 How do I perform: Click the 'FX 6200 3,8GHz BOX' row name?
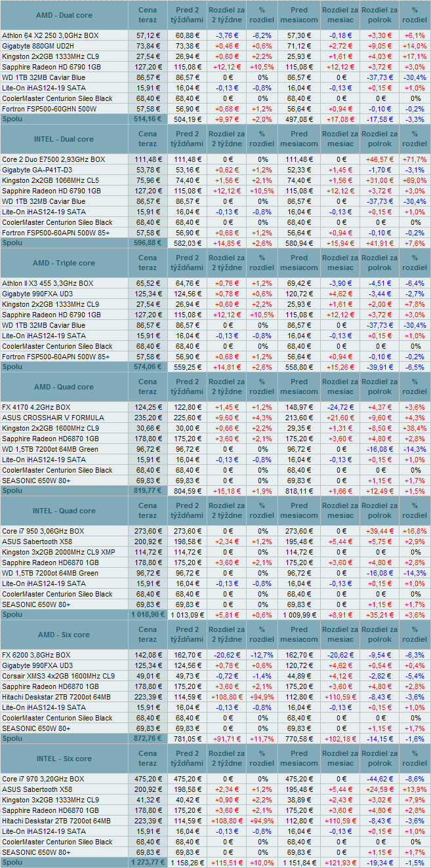coord(36,655)
